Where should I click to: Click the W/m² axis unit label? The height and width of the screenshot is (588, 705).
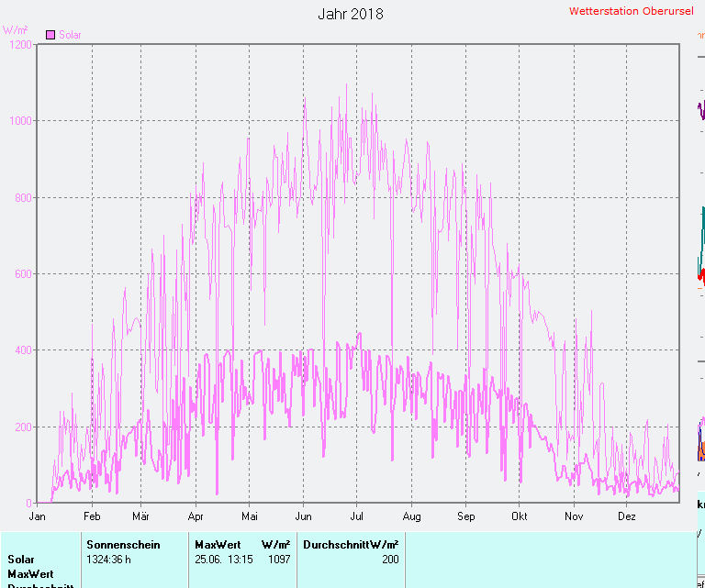point(15,29)
